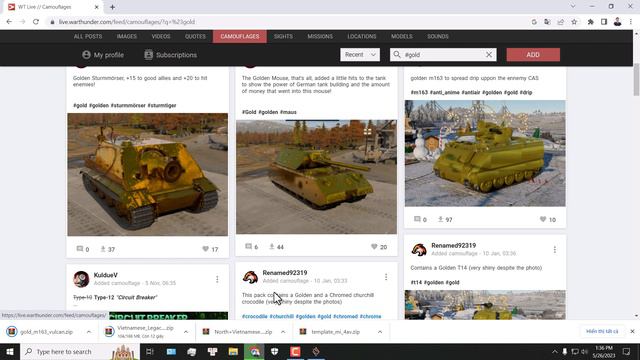640x360 pixels.
Task: Expand options for Vietnamese_Legac zip download
Action: (x=186, y=332)
